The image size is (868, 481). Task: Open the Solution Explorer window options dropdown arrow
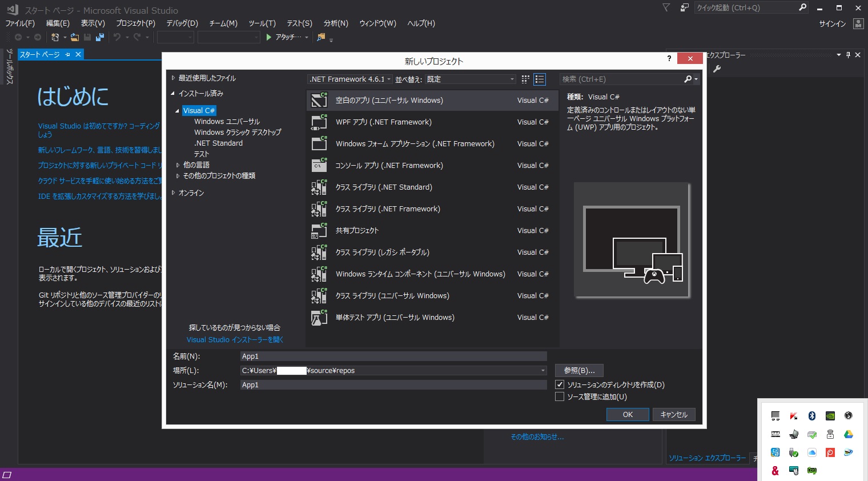tap(838, 55)
